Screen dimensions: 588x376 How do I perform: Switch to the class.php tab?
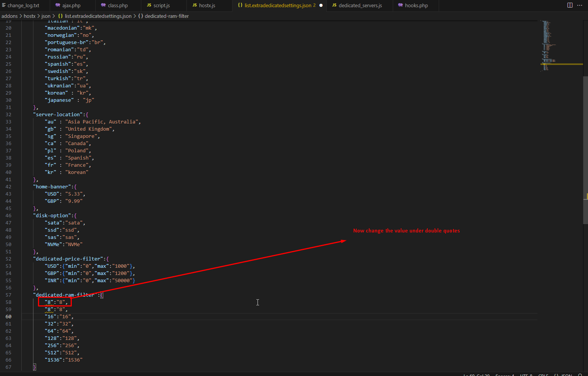(x=117, y=6)
